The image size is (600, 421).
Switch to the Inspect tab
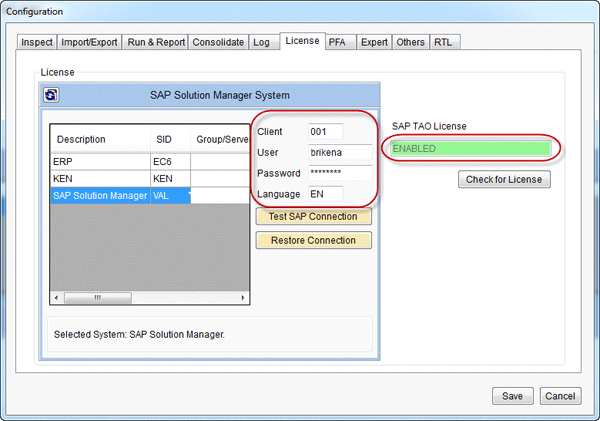[x=37, y=43]
